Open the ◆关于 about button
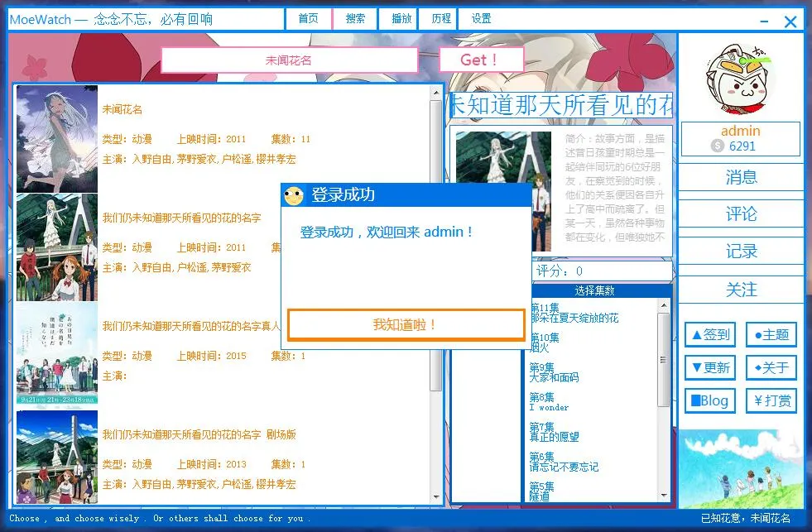 pyautogui.click(x=771, y=367)
